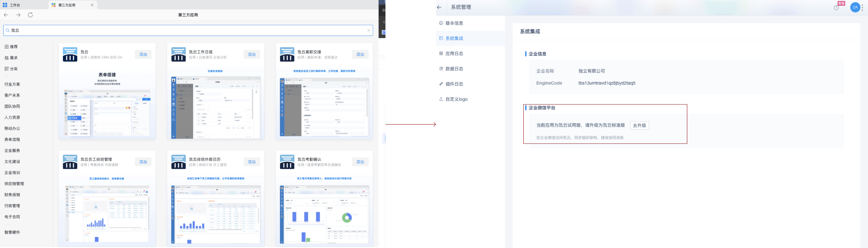This screenshot has width=868, height=248.
Task: Go back in the 第三方应用 browser window
Action: click(6, 15)
